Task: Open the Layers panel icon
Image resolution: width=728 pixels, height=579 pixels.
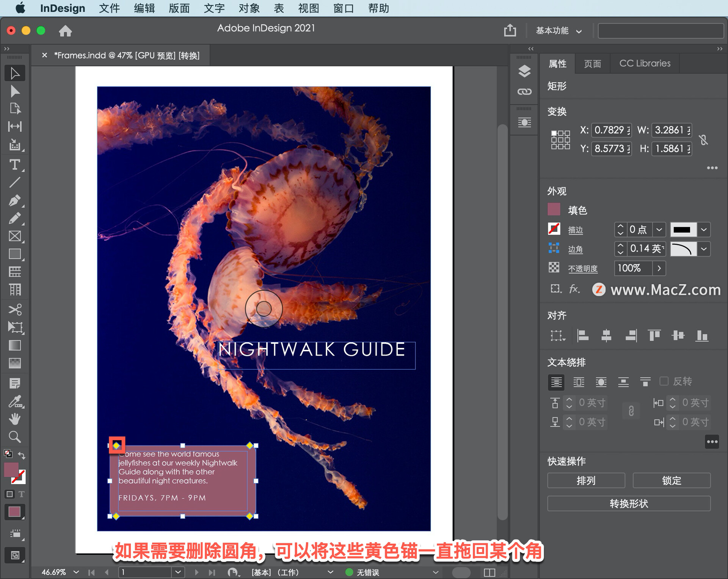Action: pyautogui.click(x=524, y=71)
